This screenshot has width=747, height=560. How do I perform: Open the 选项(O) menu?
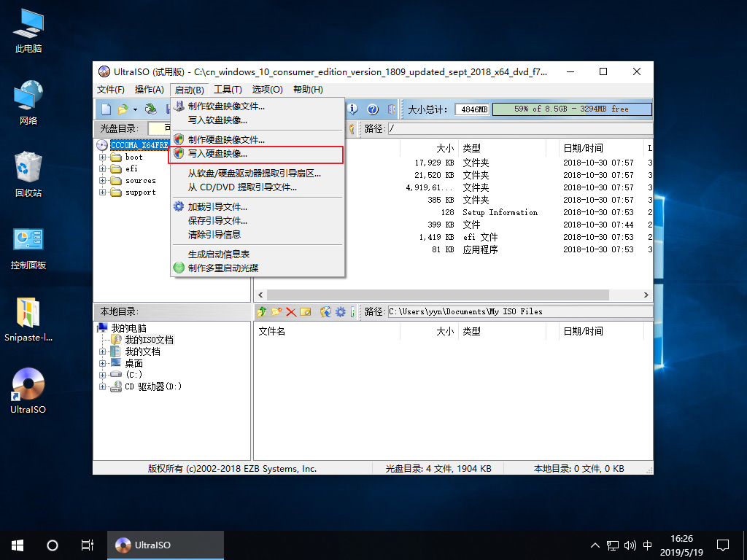pos(267,90)
